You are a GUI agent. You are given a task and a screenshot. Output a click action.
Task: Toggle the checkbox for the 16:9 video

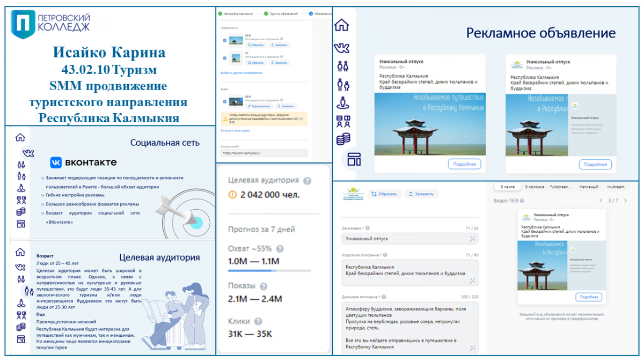pos(224,101)
